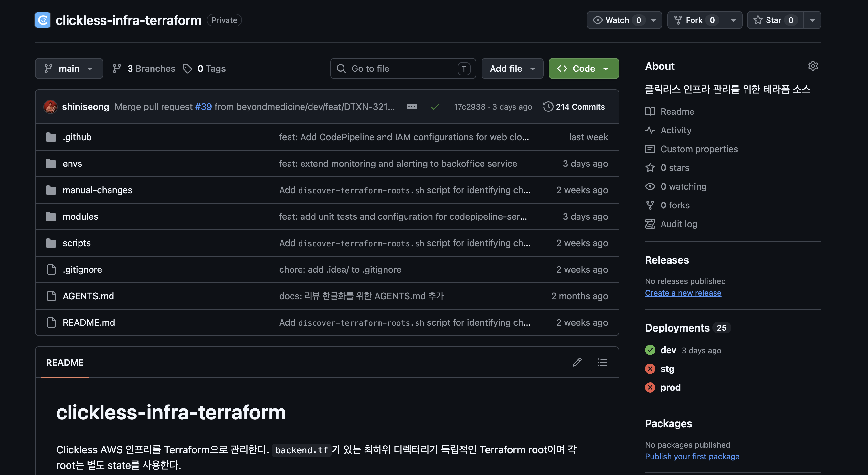Image resolution: width=868 pixels, height=475 pixels.
Task: Open the Releases section heading
Action: (x=667, y=260)
